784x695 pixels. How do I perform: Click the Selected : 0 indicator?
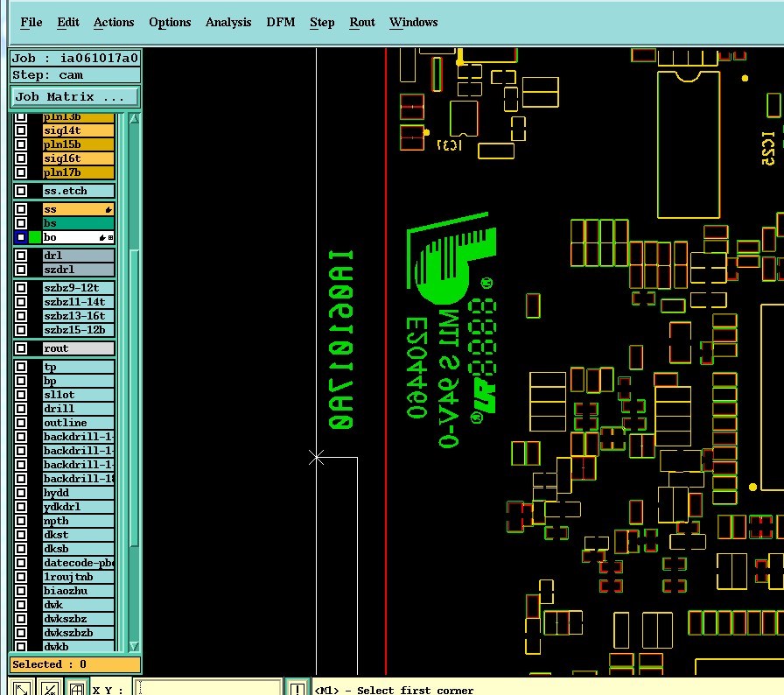tap(75, 664)
